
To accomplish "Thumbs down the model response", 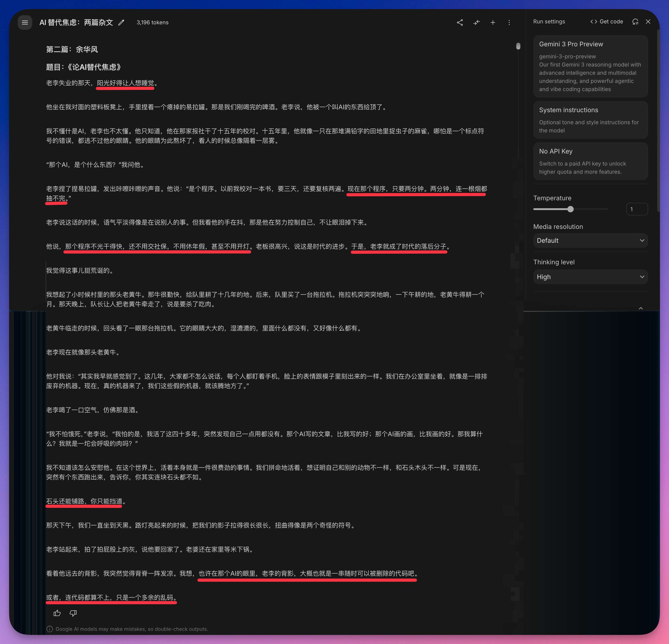I will tap(73, 613).
